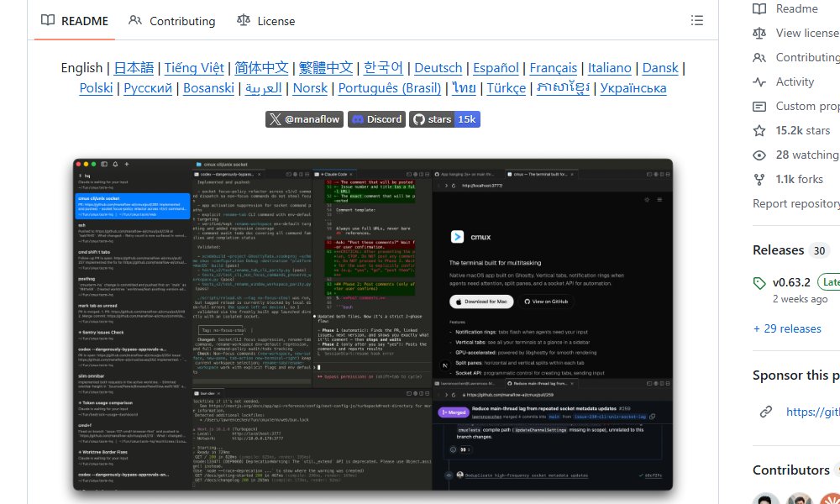This screenshot has width=840, height=504.
Task: Click the tag icon beside release v0.63.2
Action: coord(759,282)
